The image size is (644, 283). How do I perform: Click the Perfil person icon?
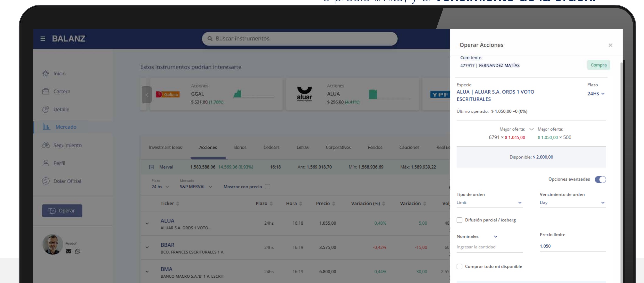[x=46, y=163]
